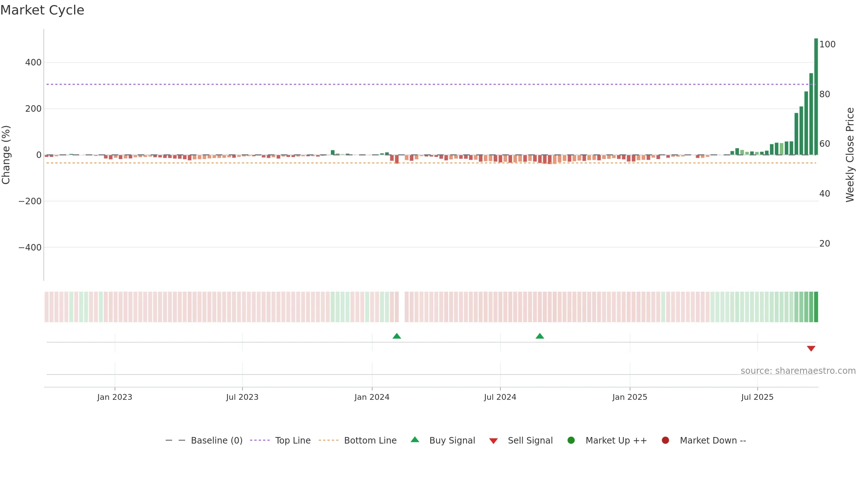Toggle the Market Down -- legend entry
This screenshot has width=868, height=488.
[703, 440]
